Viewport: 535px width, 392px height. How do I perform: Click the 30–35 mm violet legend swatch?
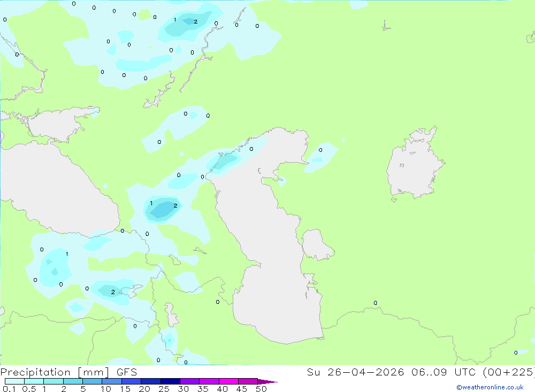(x=190, y=381)
